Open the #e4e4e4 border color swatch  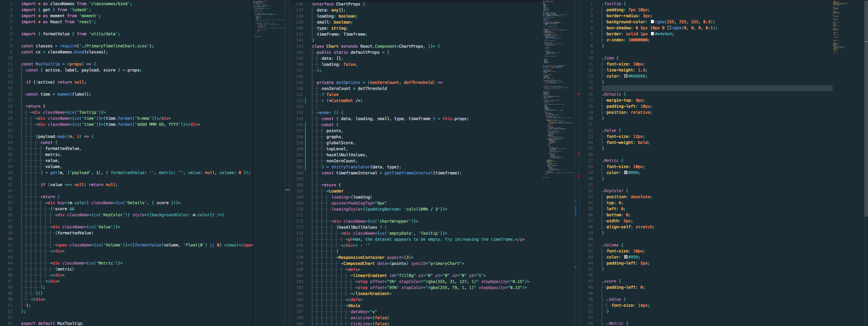tap(652, 34)
